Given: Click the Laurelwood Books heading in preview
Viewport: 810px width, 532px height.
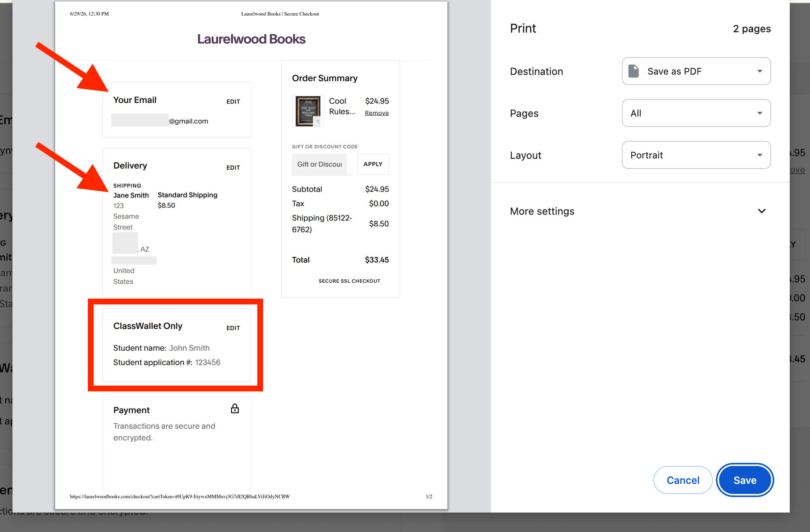Looking at the screenshot, I should click(x=251, y=39).
